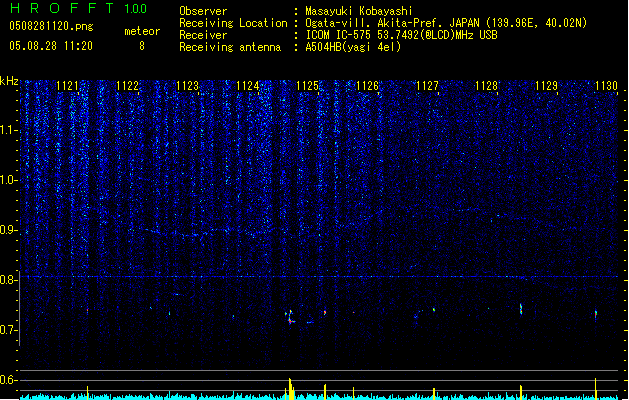Viewport: 629px width, 400px height.
Task: Click the Observer label
Action: 203,11
